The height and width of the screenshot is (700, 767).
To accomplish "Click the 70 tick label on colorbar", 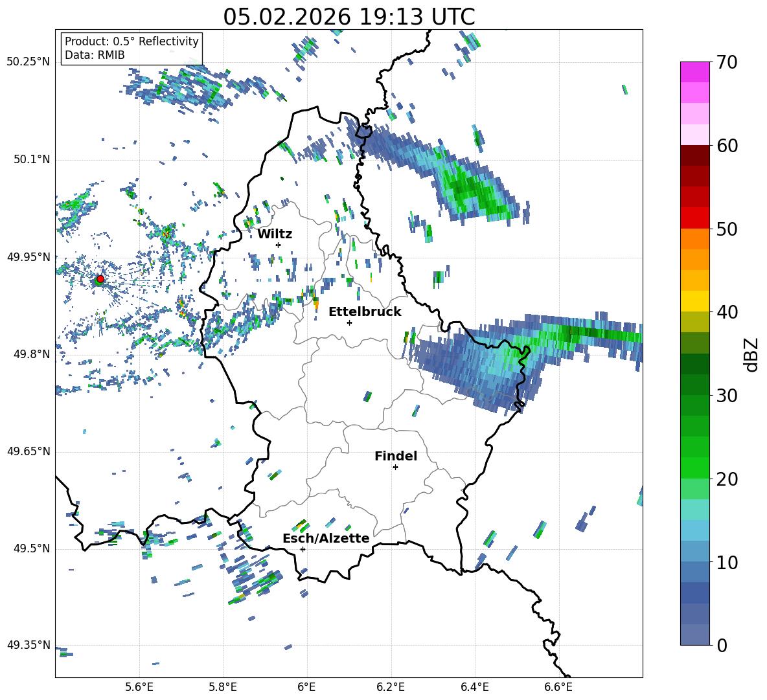I will pyautogui.click(x=727, y=63).
